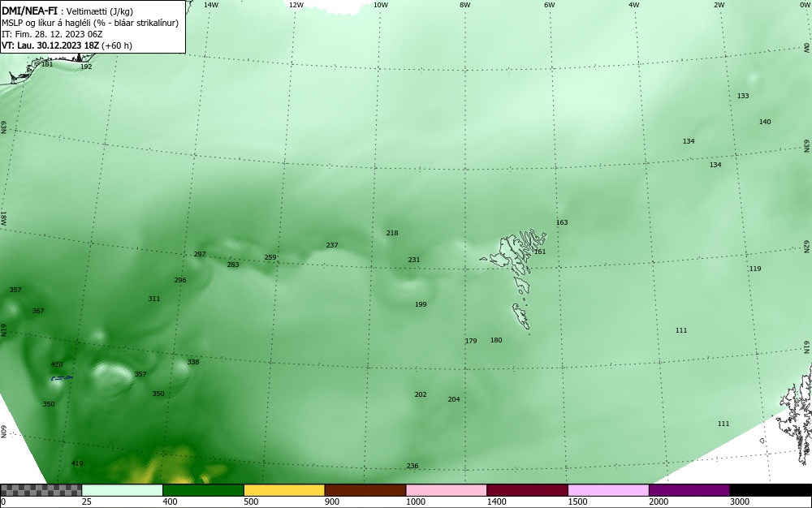
Task: Pick the maroon 1400–1500 legend swatch
Action: tap(527, 490)
